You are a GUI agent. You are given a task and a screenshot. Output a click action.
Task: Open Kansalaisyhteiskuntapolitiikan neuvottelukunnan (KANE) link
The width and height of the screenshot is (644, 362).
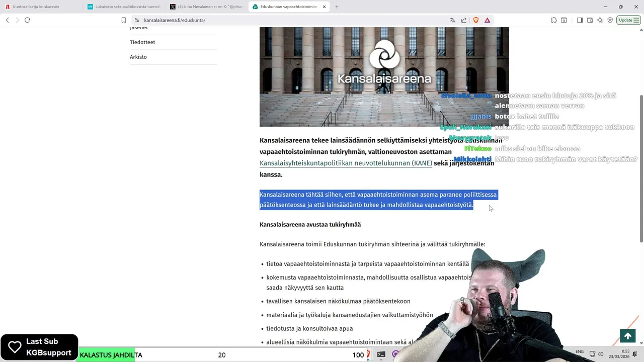tap(346, 163)
